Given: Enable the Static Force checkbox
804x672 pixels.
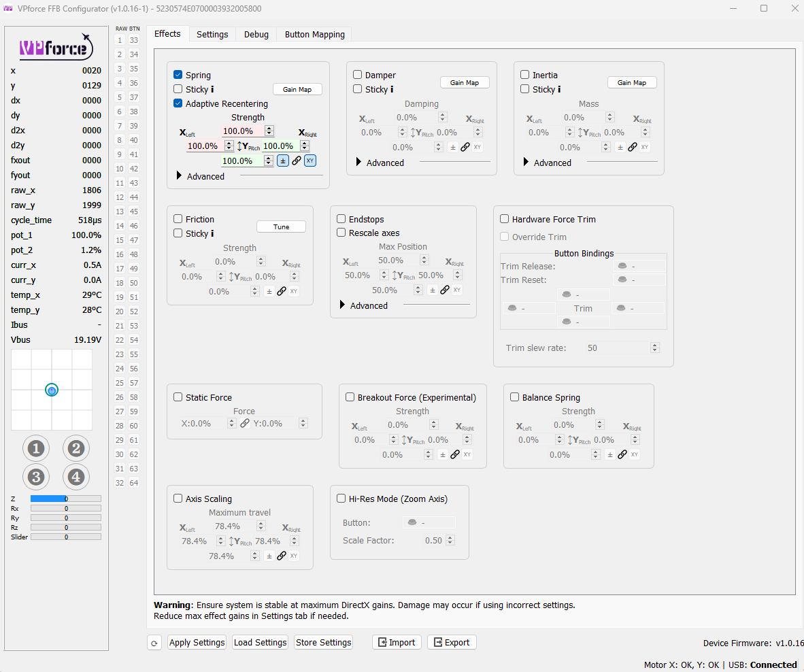Looking at the screenshot, I should [x=178, y=397].
